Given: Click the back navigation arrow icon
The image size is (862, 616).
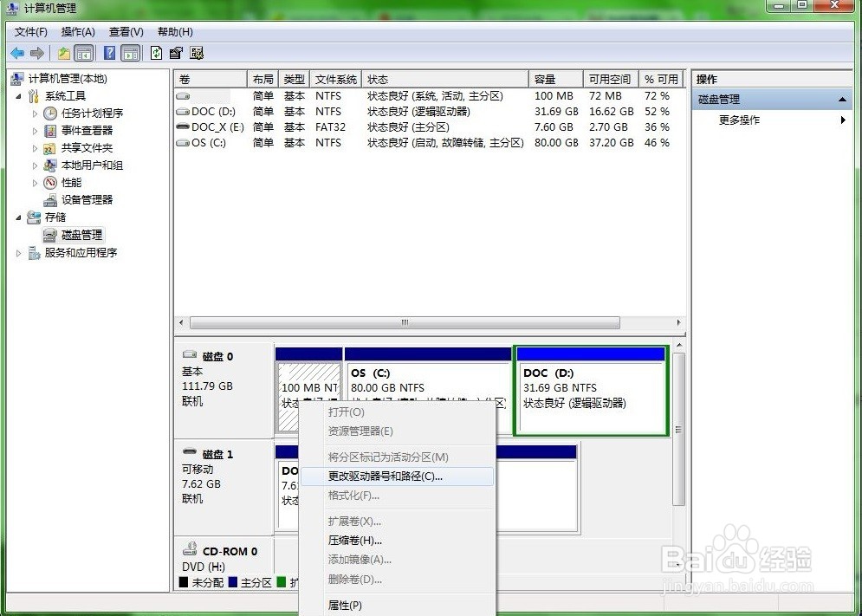Looking at the screenshot, I should coord(16,53).
